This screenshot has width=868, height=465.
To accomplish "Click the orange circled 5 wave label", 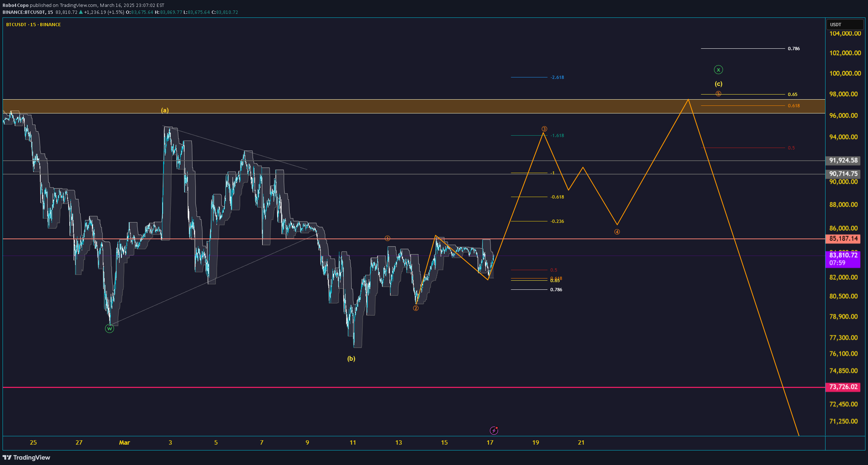I will (718, 94).
